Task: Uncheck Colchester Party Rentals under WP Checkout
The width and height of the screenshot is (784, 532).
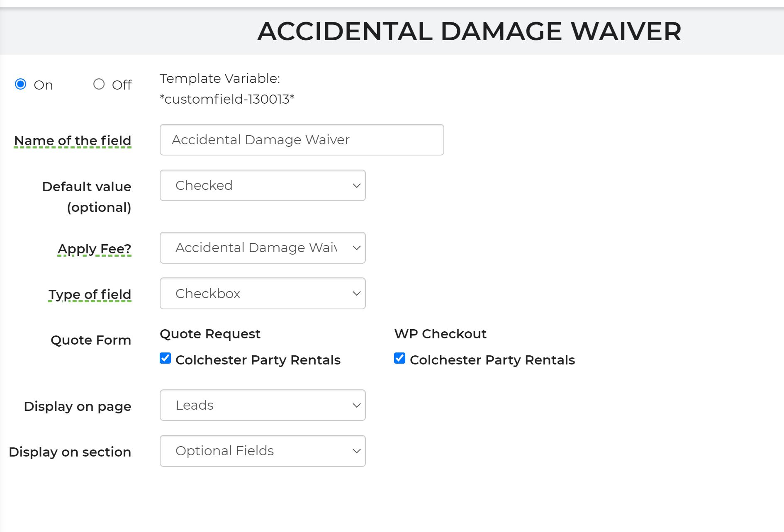Action: [399, 358]
